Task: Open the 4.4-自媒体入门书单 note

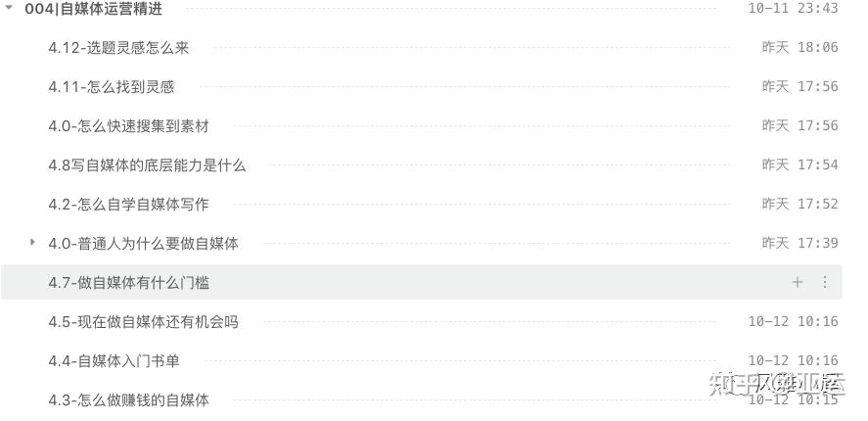Action: 114,360
